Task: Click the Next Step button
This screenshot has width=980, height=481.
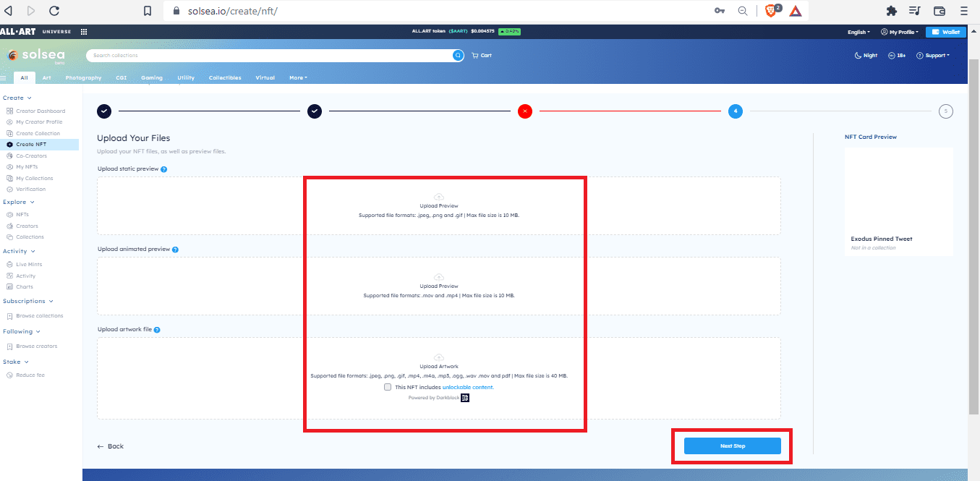Action: 732,446
